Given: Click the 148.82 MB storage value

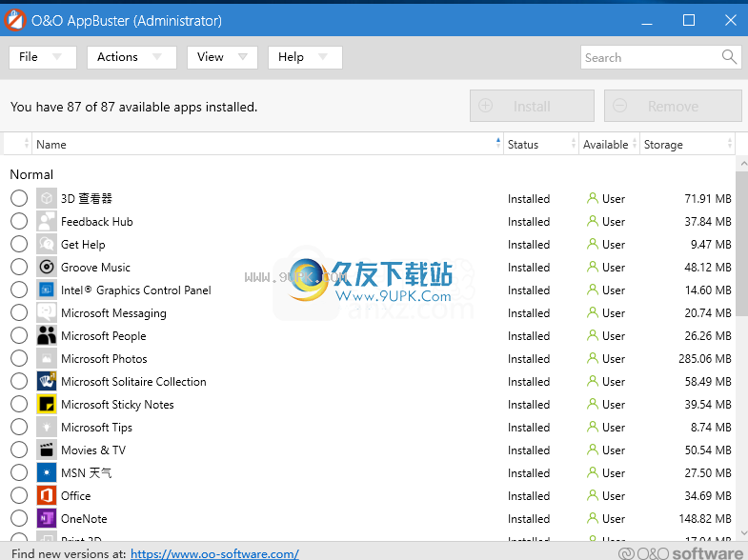Looking at the screenshot, I should (x=705, y=518).
